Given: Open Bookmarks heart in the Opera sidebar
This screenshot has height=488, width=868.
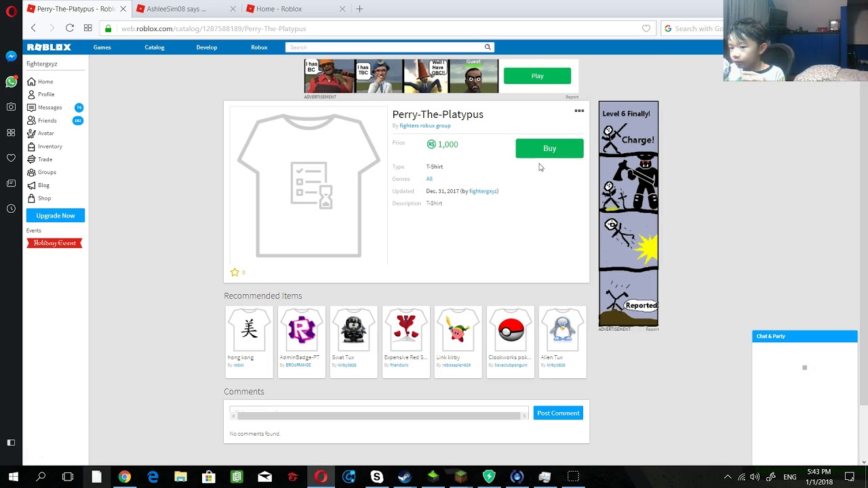Looking at the screenshot, I should [x=11, y=158].
